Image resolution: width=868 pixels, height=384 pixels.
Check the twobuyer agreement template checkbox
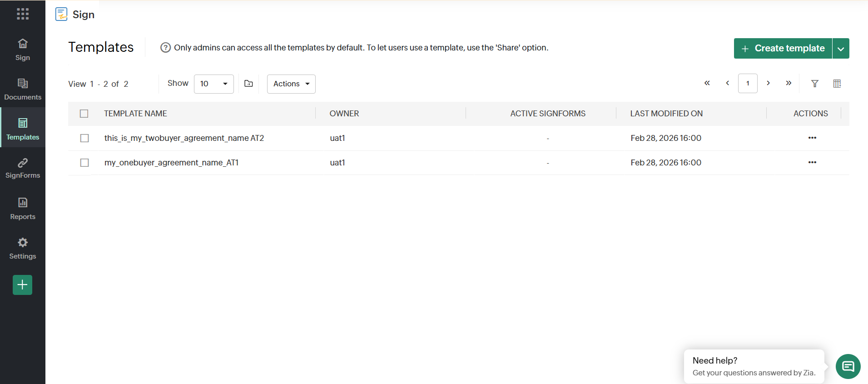(x=84, y=138)
